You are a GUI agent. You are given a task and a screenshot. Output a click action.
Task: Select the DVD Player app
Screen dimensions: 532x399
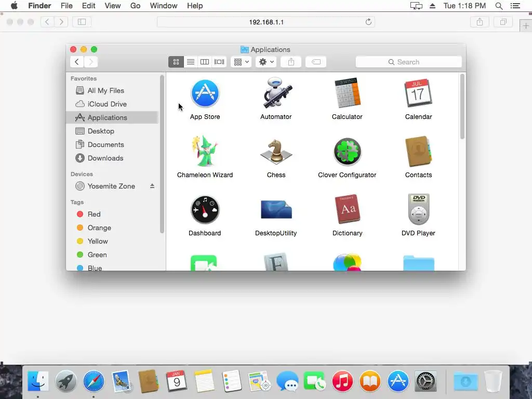point(419,209)
